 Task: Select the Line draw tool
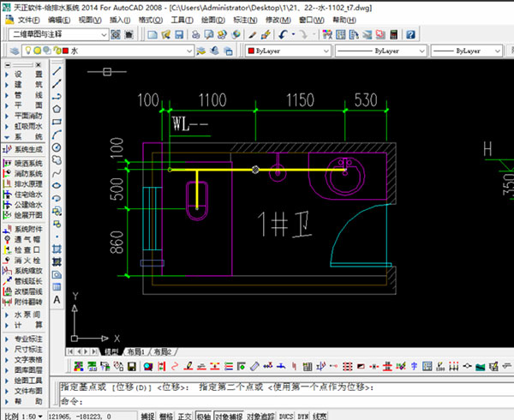pyautogui.click(x=57, y=71)
